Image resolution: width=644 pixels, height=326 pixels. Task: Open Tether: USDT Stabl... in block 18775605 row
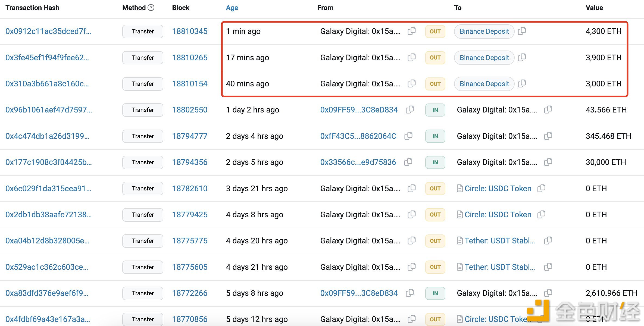click(x=500, y=267)
